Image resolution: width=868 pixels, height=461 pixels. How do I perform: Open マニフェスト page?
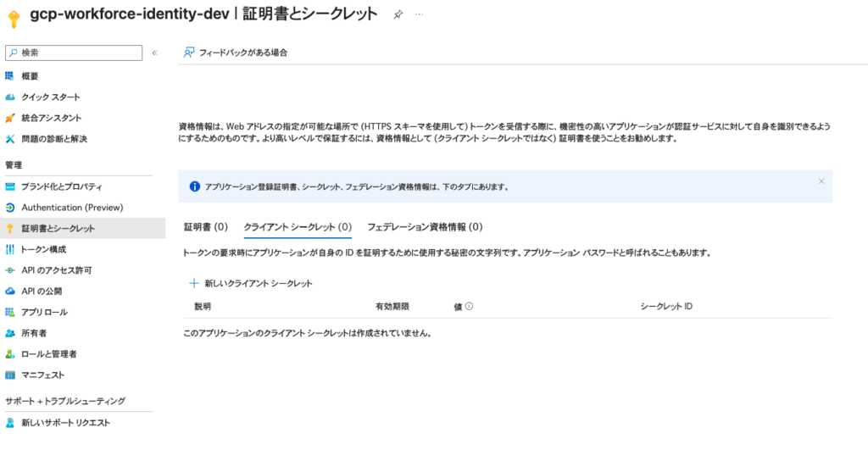click(43, 375)
